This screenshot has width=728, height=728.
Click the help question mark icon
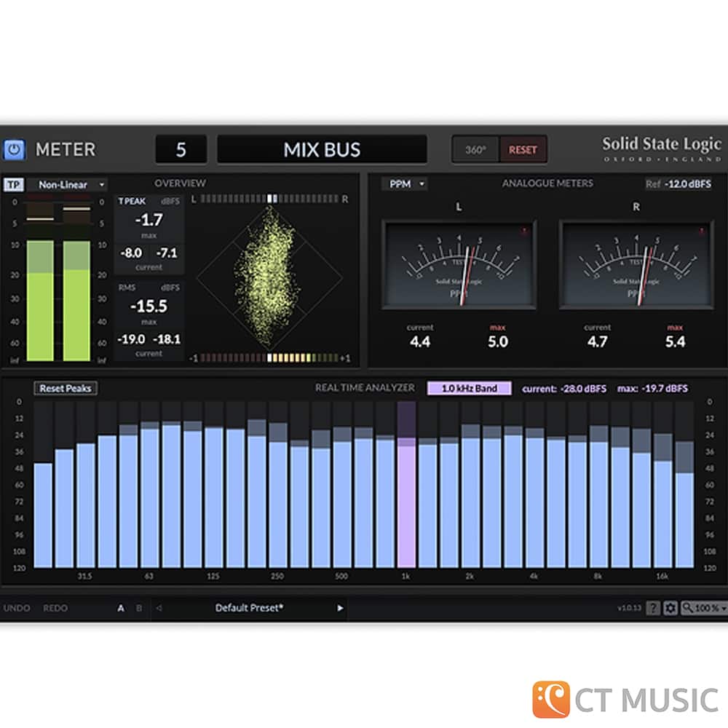point(653,608)
